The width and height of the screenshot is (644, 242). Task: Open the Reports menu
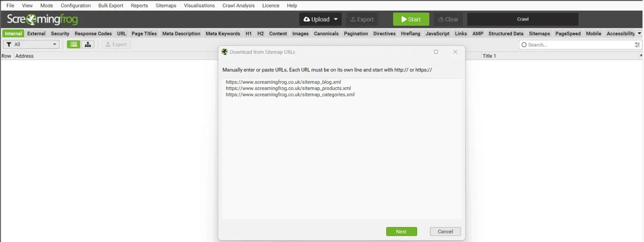tap(139, 6)
